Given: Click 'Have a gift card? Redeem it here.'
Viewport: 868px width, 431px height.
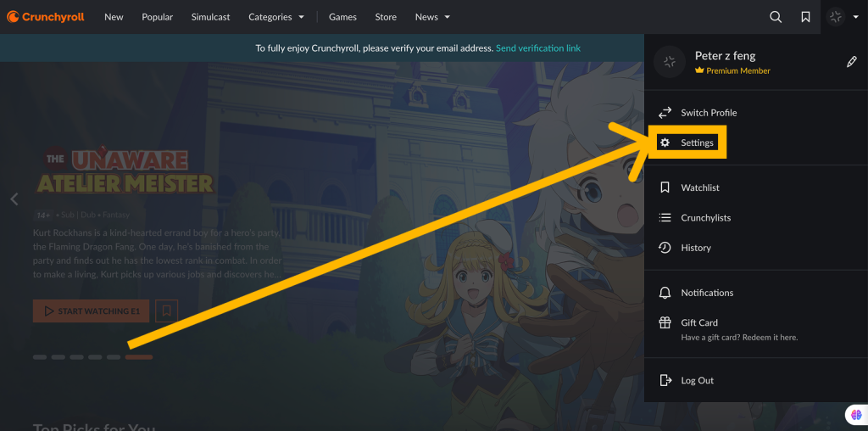Looking at the screenshot, I should point(739,338).
